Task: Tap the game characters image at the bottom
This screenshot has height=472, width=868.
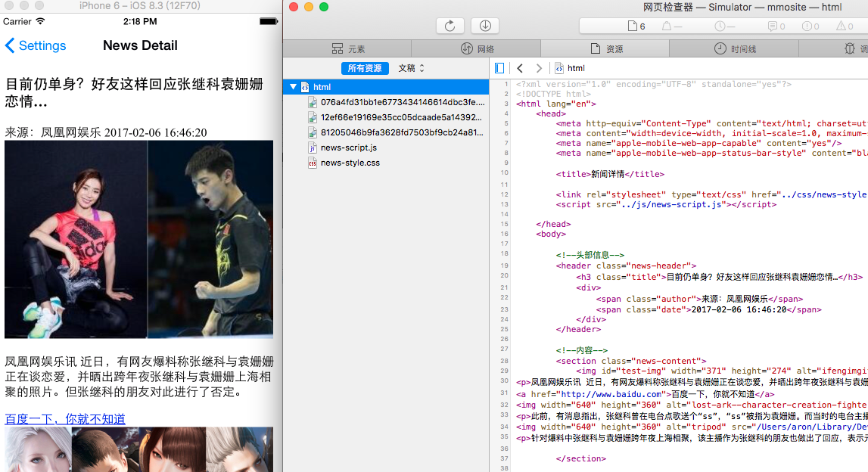Action: [139, 449]
